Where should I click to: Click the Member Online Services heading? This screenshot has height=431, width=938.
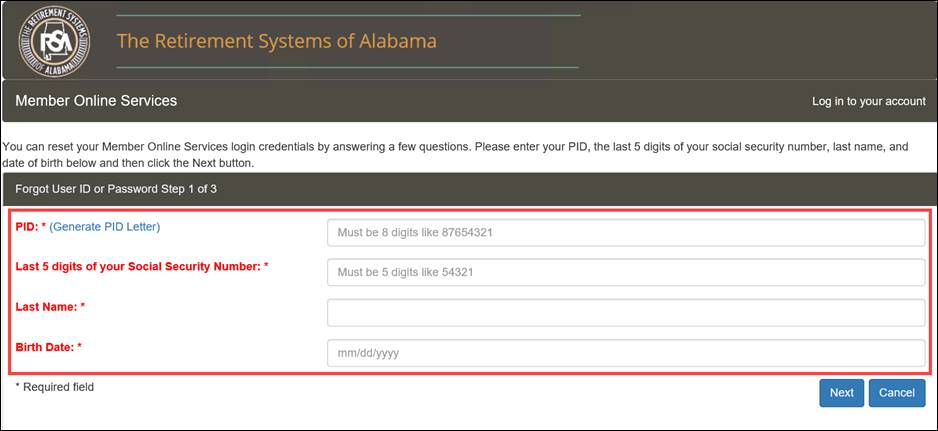point(96,101)
